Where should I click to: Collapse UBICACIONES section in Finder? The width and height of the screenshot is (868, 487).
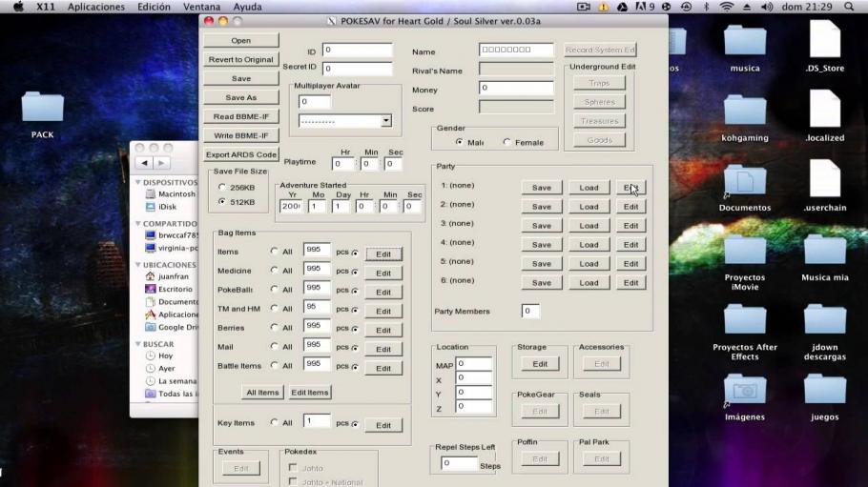(138, 265)
